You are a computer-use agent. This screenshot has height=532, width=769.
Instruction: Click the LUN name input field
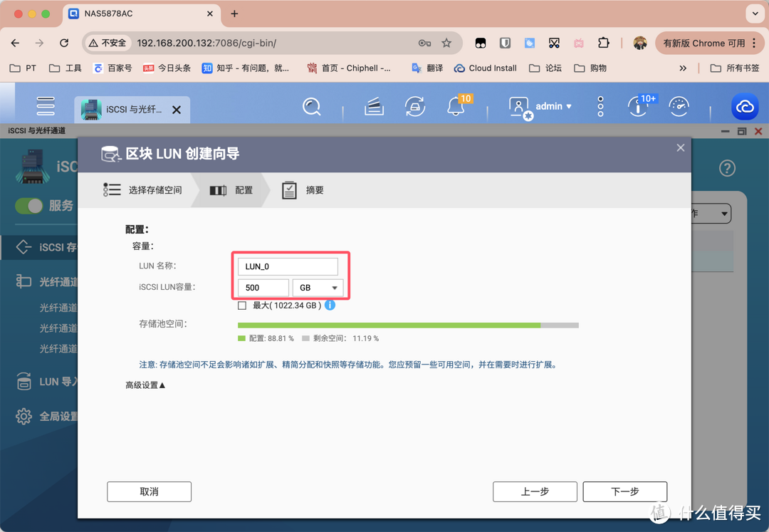[288, 266]
